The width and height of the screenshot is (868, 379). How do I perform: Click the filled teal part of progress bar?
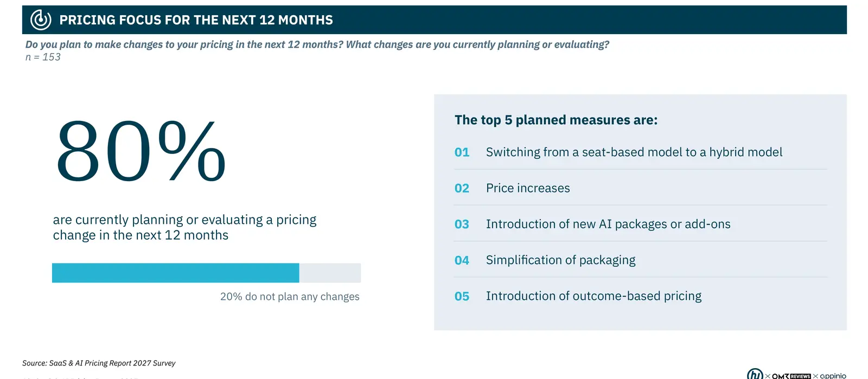click(175, 273)
